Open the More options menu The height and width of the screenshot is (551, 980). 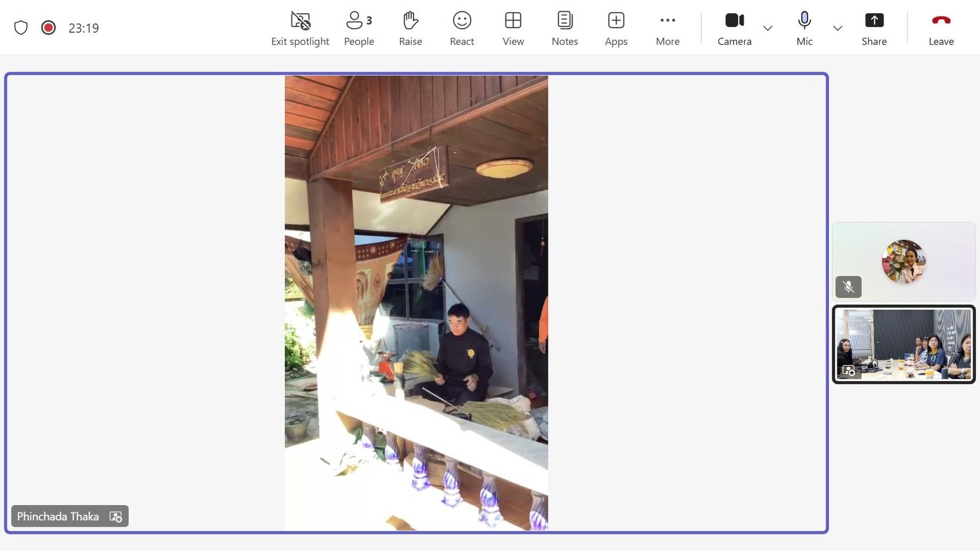pyautogui.click(x=668, y=28)
